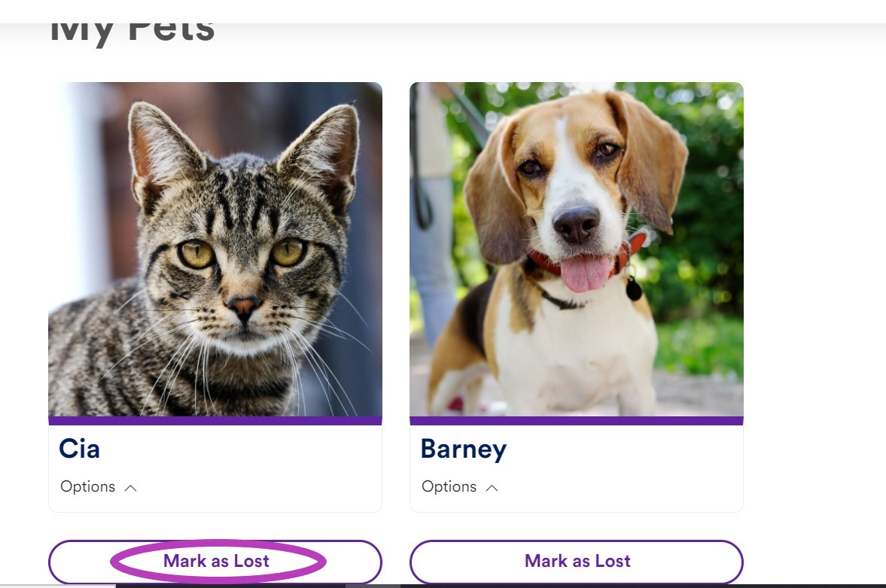Open Barney's beagle photo
This screenshot has height=588, width=886.
pyautogui.click(x=577, y=249)
